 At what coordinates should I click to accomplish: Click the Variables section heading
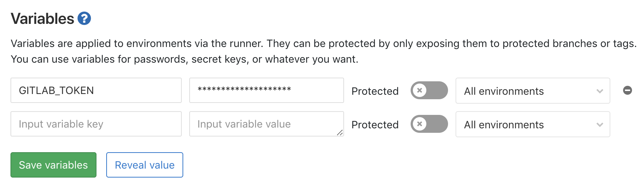[x=43, y=19]
